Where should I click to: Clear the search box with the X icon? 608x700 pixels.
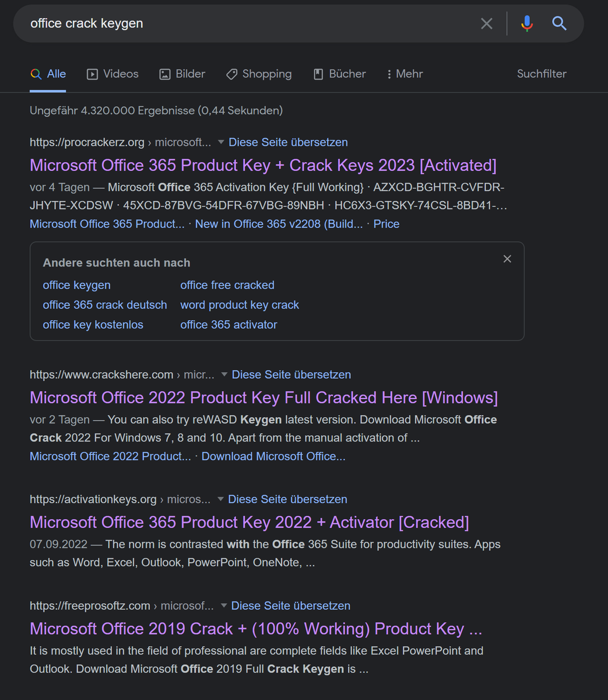click(486, 23)
